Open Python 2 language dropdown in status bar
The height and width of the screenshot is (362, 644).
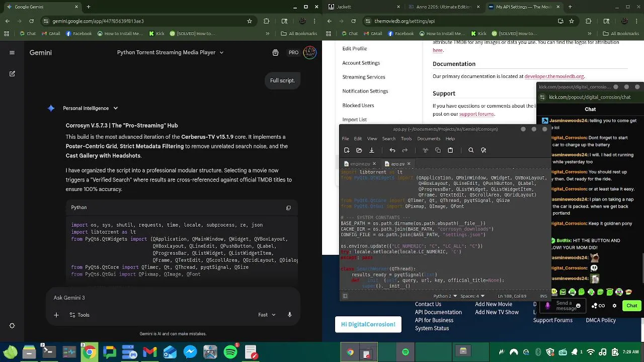(445, 296)
